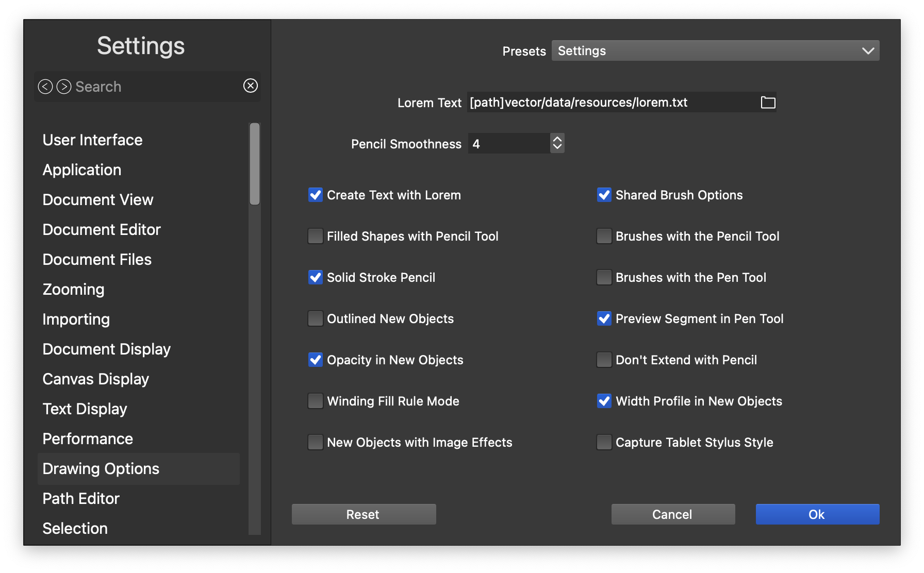This screenshot has height=573, width=924.
Task: Click the Cancel button
Action: click(673, 514)
